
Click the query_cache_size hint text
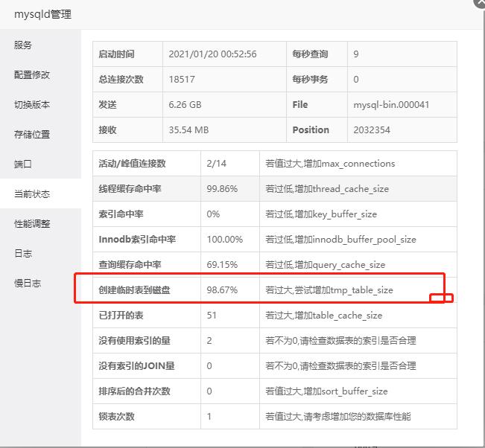coord(325,265)
